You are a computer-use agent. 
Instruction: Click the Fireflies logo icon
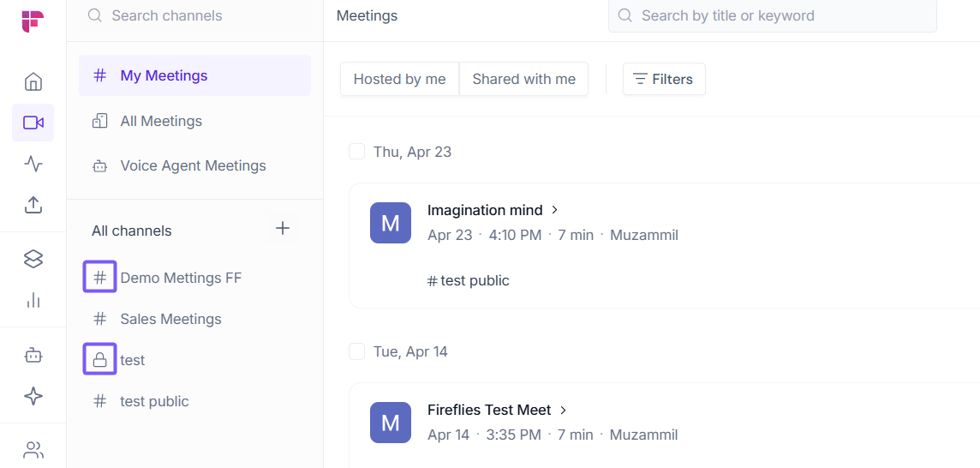click(x=33, y=21)
